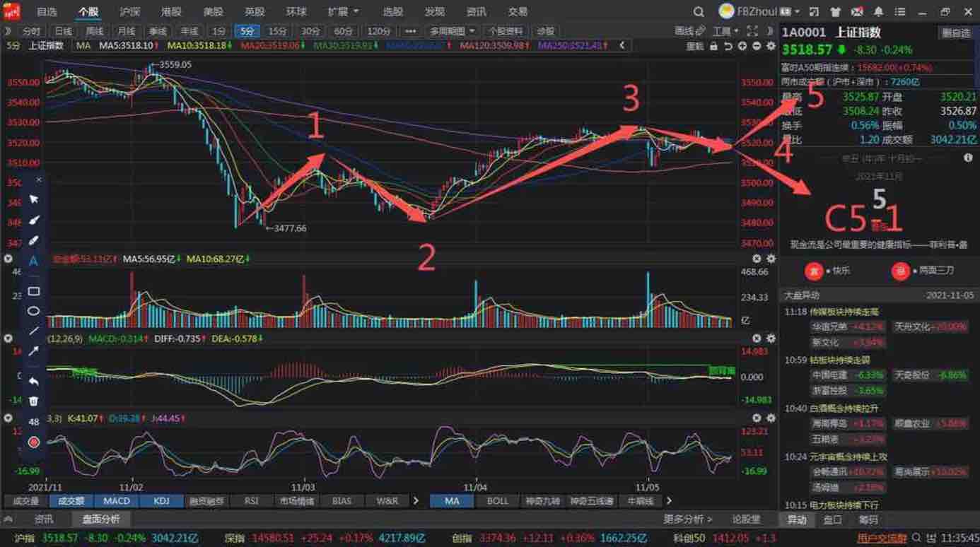Select the 60分 period tab
This screenshot has height=547, width=980.
[343, 31]
